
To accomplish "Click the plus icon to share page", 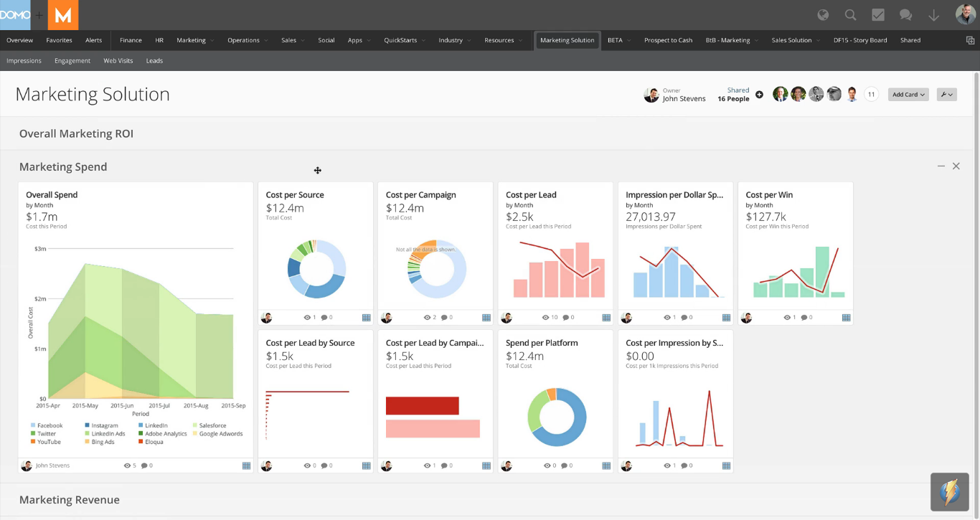I will click(x=759, y=95).
